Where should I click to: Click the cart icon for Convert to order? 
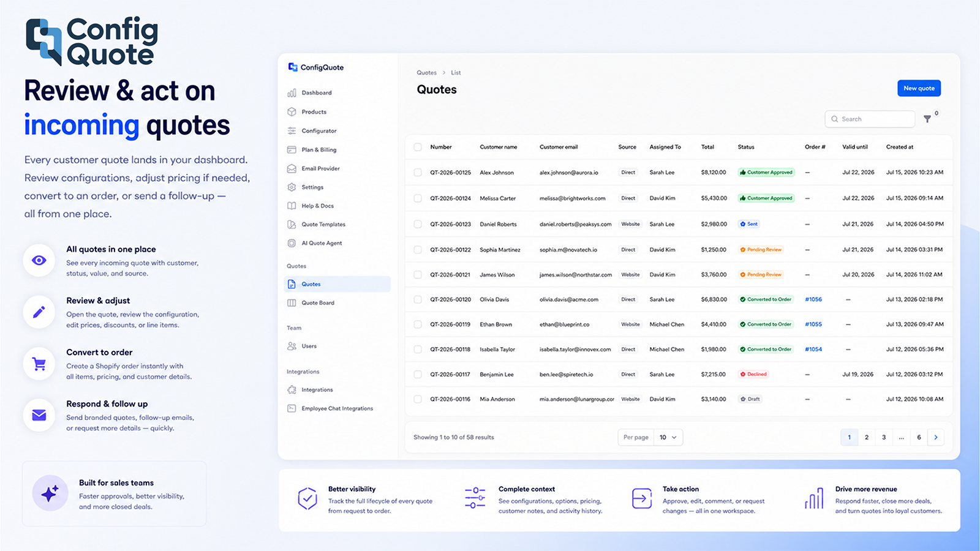39,364
